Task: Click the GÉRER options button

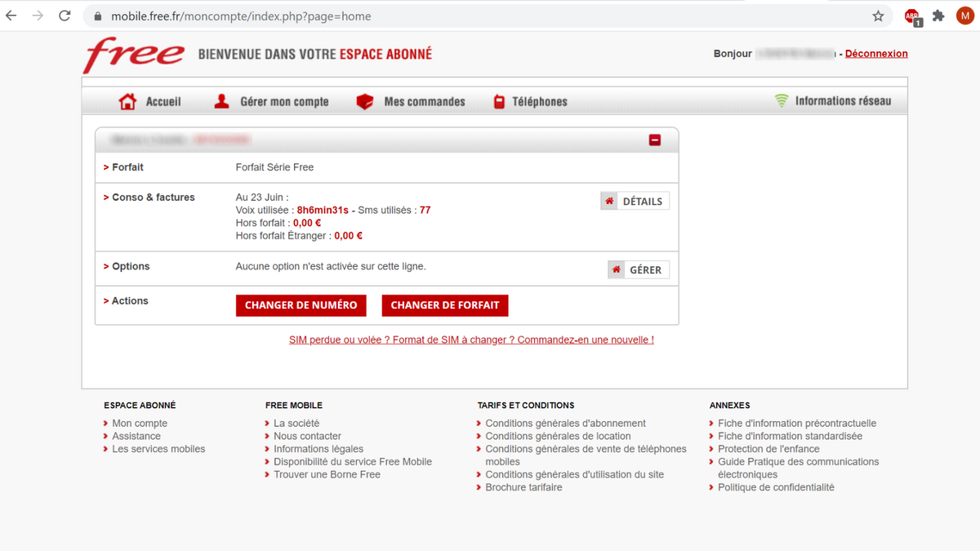Action: 639,269
